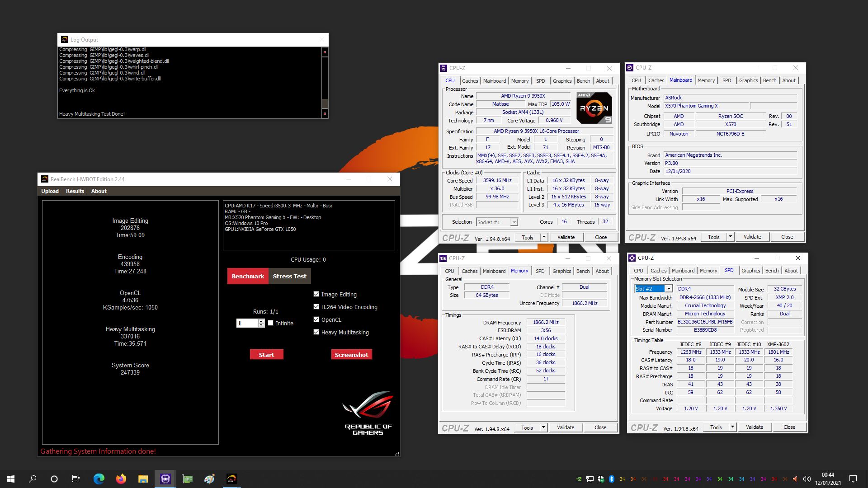Image resolution: width=868 pixels, height=488 pixels.
Task: Expand Tools dropdown arrow in SPD window
Action: (732, 427)
